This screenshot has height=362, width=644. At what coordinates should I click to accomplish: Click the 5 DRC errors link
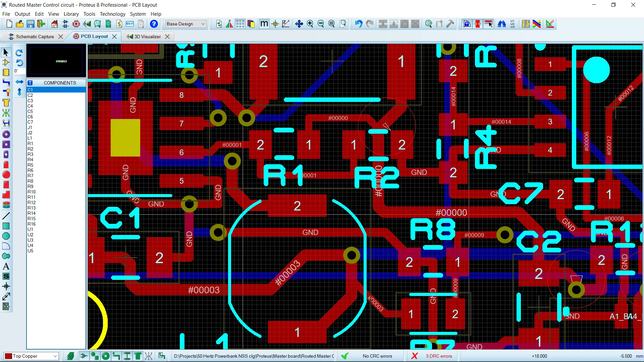(x=439, y=356)
